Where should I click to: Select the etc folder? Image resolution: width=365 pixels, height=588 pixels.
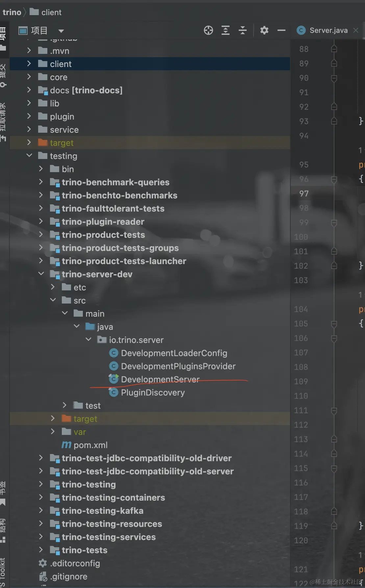pos(80,287)
